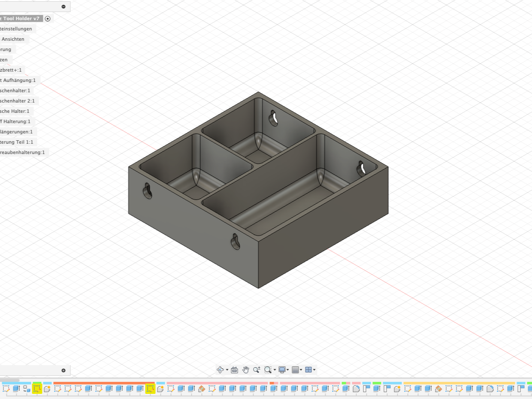
Task: Click the Viewports layout icon
Action: 308,369
